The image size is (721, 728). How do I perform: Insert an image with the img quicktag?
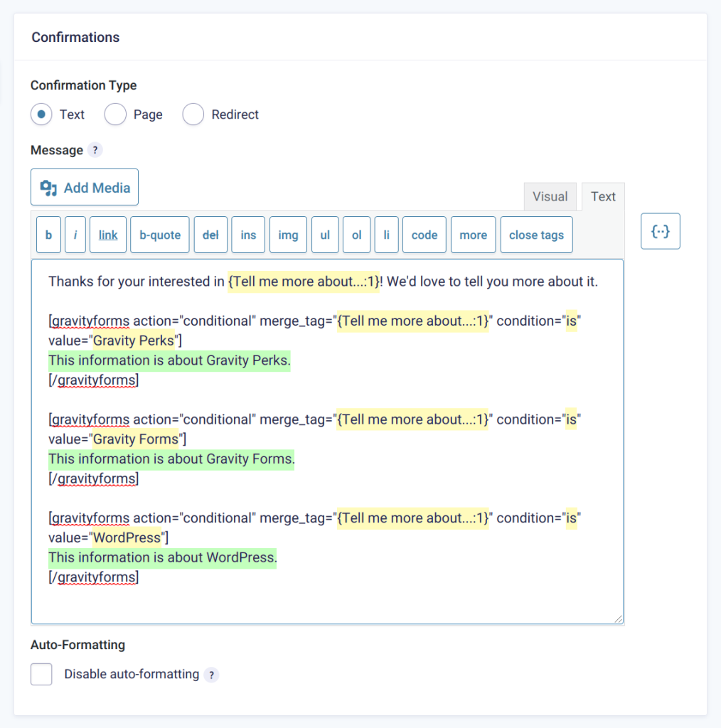click(x=287, y=235)
